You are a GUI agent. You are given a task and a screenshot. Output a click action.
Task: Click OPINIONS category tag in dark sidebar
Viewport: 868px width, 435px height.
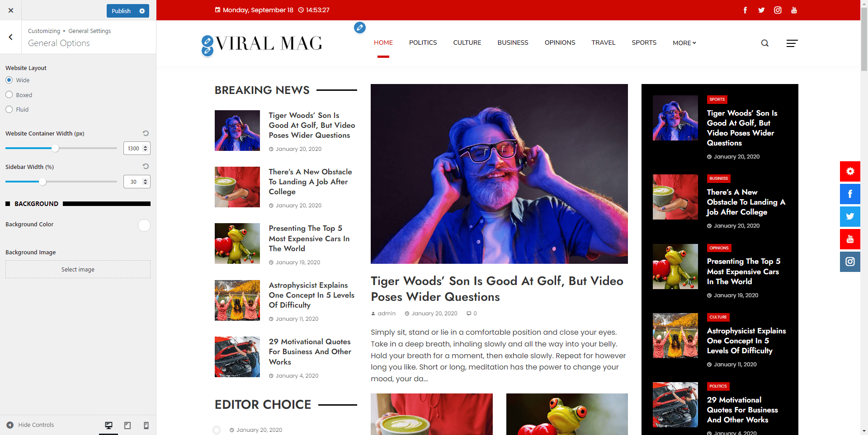coord(719,248)
